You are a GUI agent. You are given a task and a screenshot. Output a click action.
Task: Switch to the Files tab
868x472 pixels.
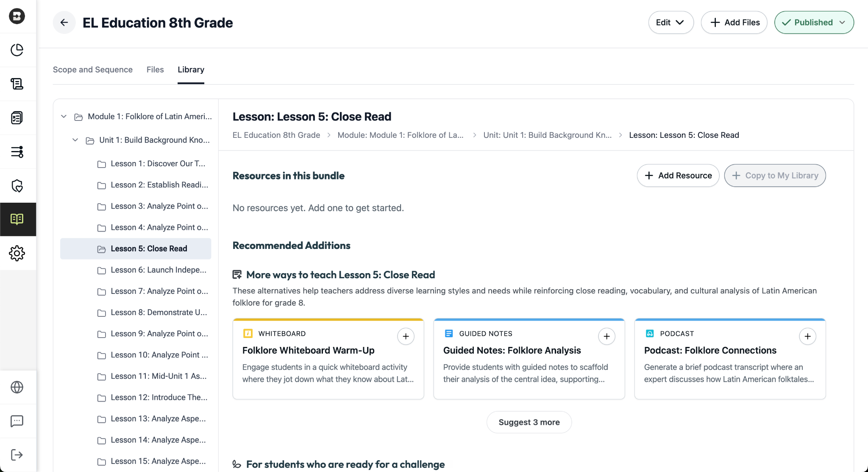155,70
